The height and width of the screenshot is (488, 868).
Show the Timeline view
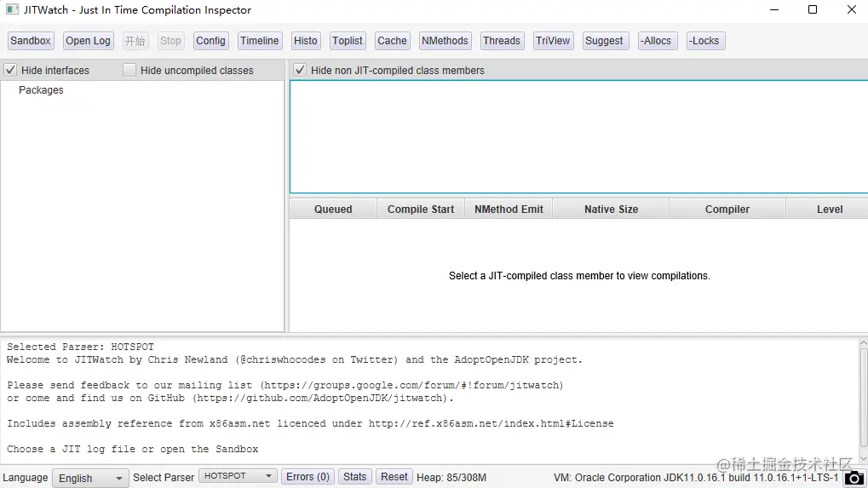tap(260, 40)
